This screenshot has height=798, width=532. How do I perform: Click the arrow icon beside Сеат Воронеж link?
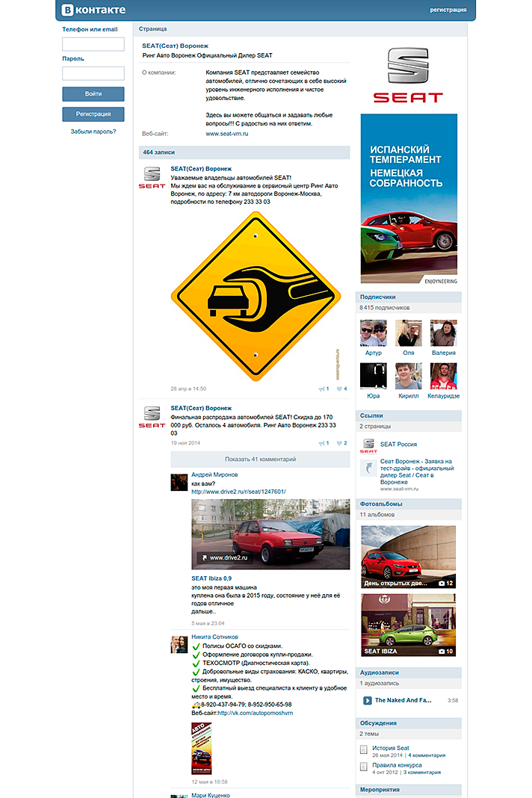[368, 467]
